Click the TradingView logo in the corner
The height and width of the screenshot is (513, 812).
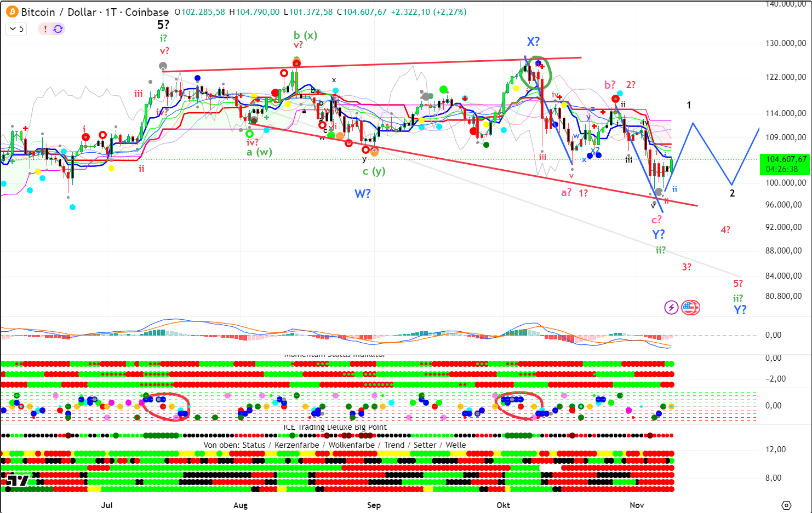(x=16, y=481)
